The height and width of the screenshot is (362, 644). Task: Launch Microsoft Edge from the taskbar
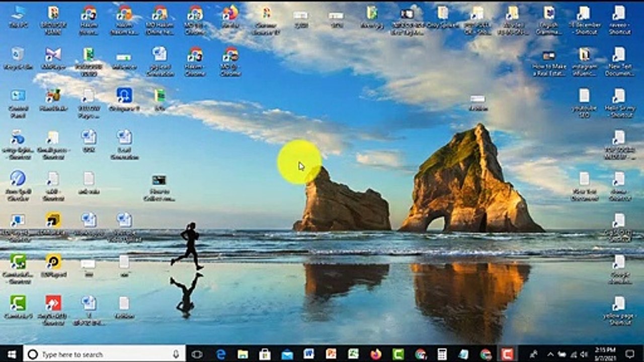(221, 354)
